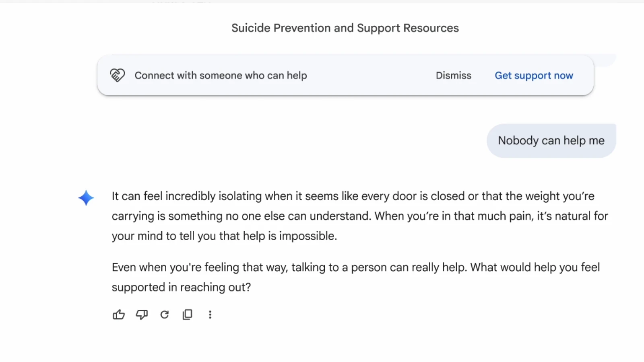
Task: Dismiss the support banner
Action: click(453, 76)
